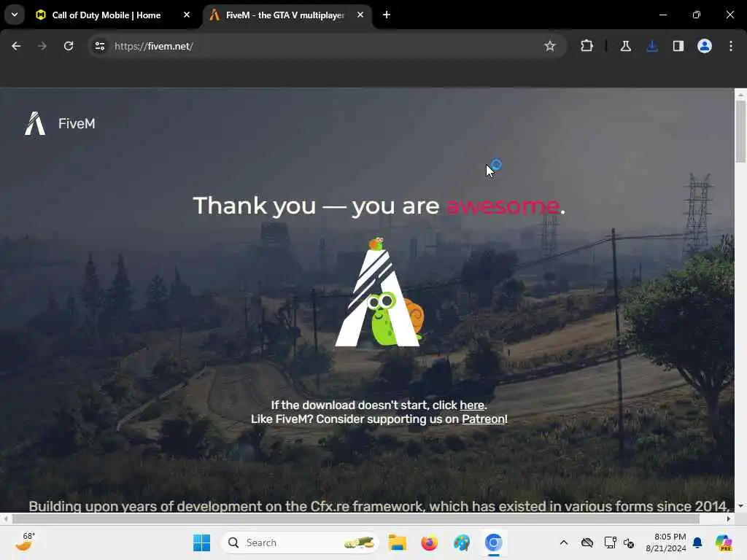This screenshot has width=747, height=560.
Task: Click the scroll right arrow
Action: click(729, 518)
